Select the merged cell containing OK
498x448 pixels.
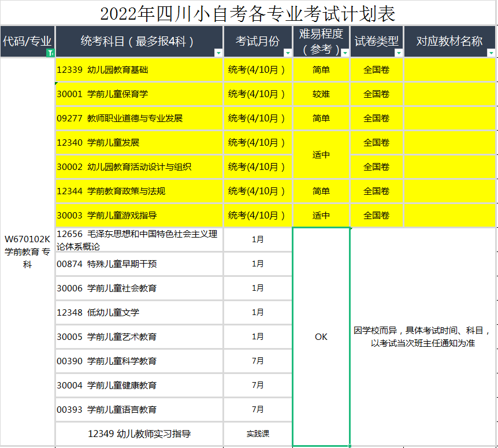click(x=321, y=336)
